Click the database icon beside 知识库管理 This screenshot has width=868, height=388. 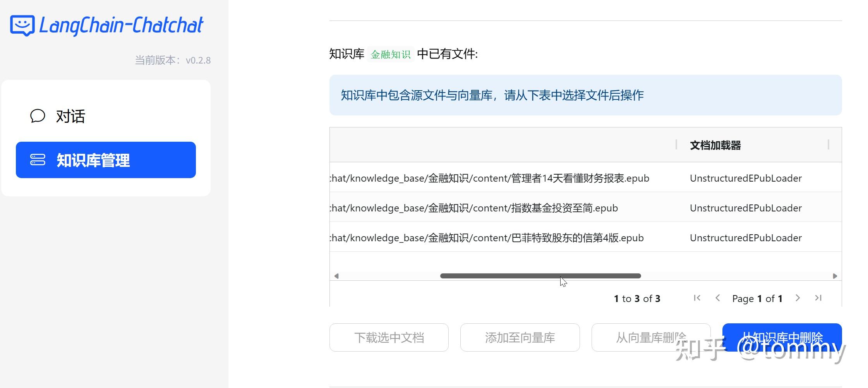[x=38, y=160]
